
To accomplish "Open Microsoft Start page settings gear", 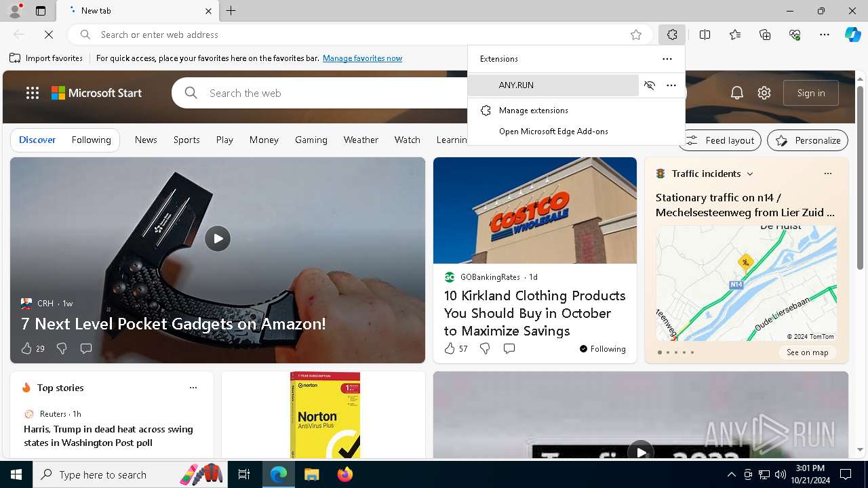I will click(764, 93).
